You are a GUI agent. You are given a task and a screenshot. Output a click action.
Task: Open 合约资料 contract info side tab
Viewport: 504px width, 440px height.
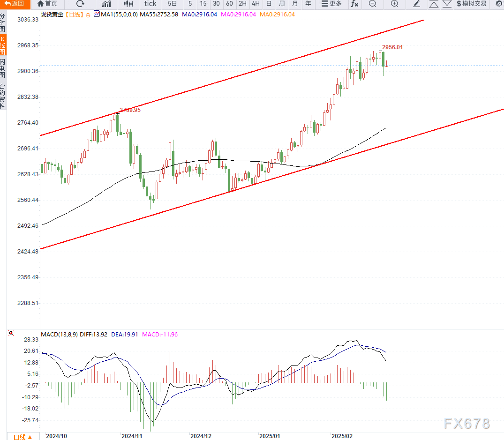click(3, 96)
